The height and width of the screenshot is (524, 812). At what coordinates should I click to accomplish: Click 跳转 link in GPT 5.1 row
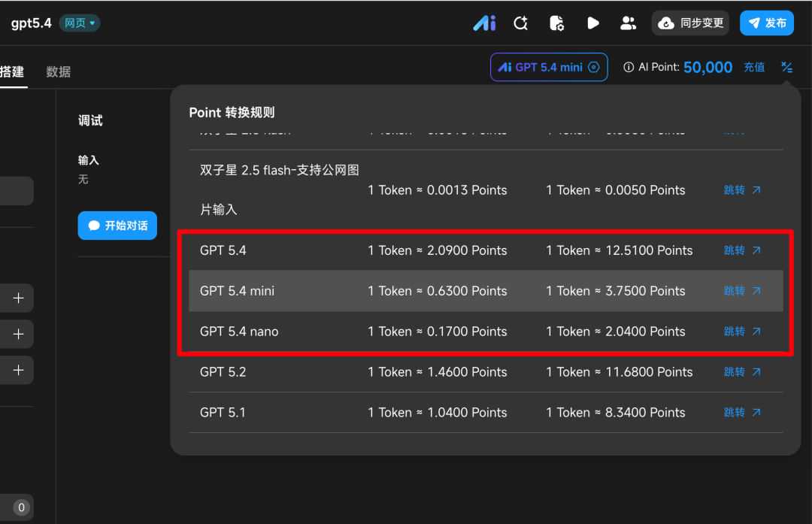[742, 412]
